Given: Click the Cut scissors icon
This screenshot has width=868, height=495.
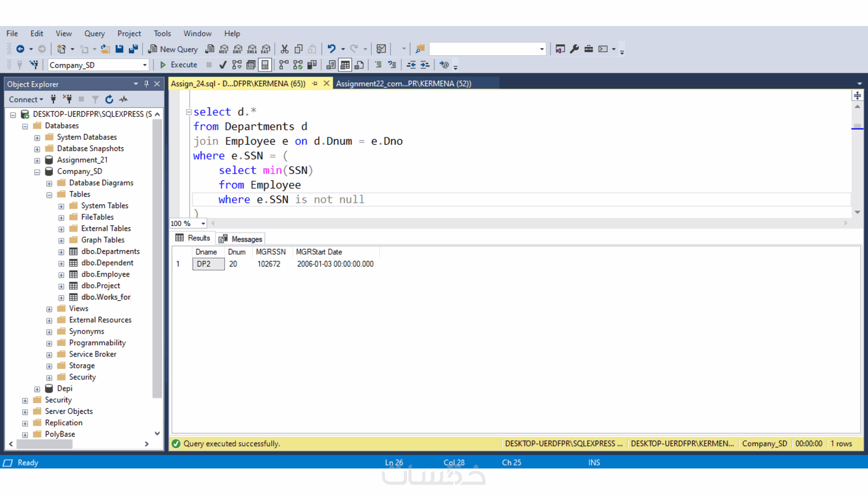Looking at the screenshot, I should (x=284, y=49).
